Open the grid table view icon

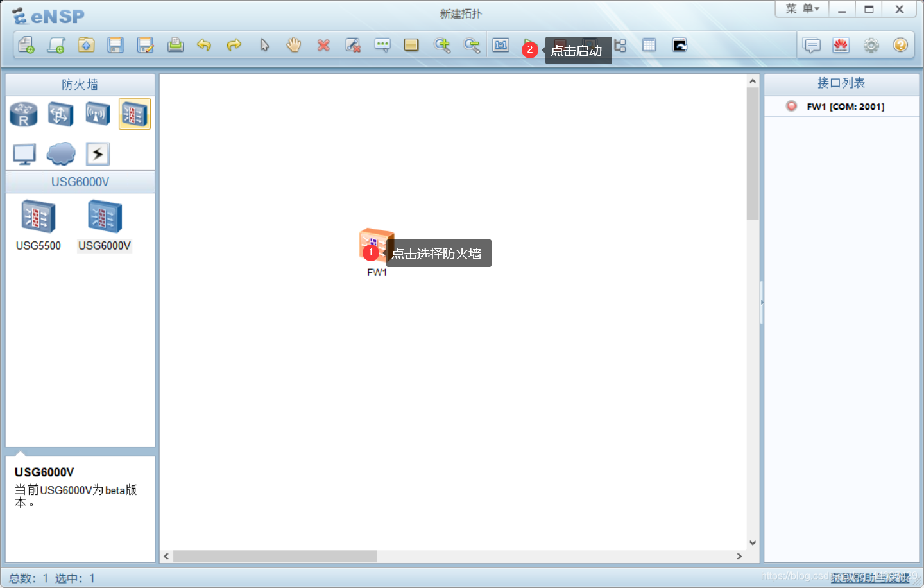click(x=649, y=45)
